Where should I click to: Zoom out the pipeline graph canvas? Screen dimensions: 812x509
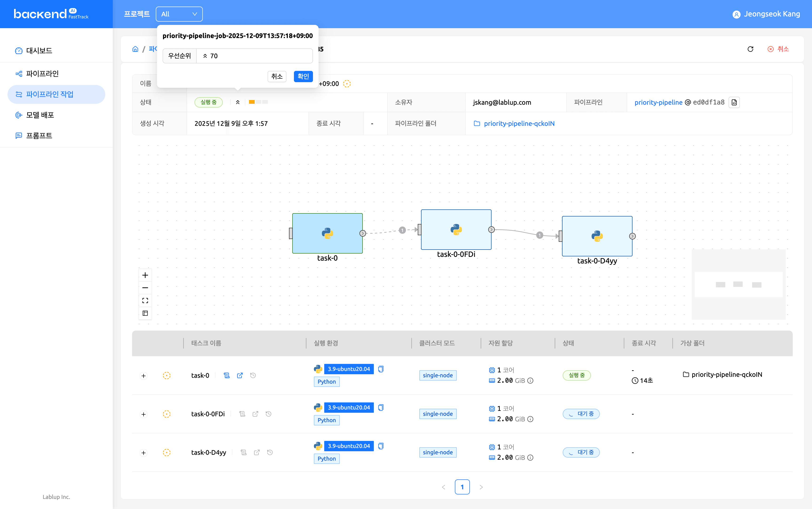pyautogui.click(x=145, y=288)
